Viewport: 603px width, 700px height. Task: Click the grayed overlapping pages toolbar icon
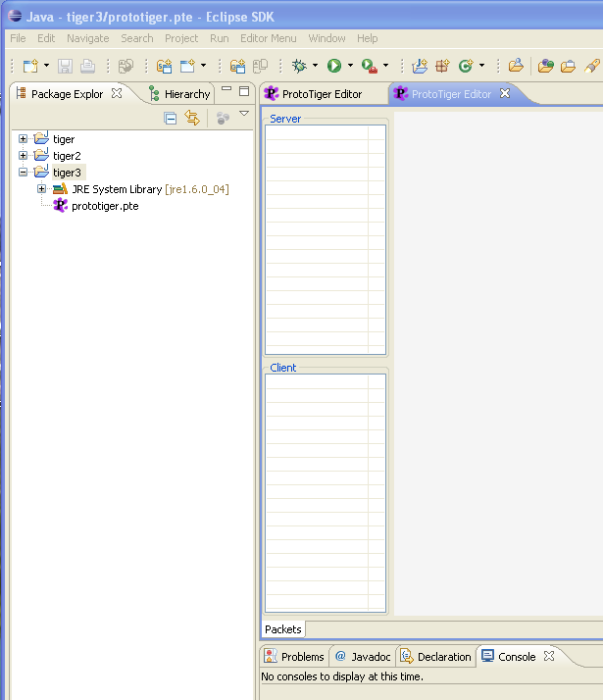tap(260, 66)
